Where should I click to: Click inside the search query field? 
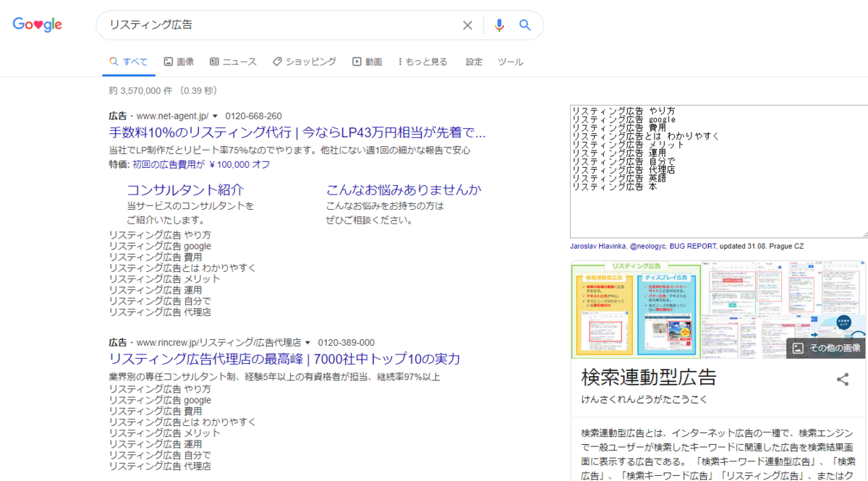[x=282, y=25]
